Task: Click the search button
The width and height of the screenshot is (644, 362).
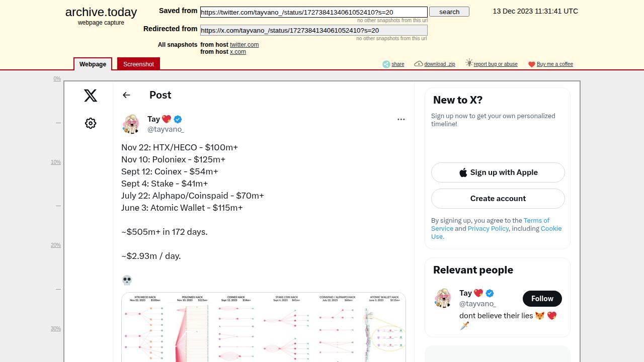Action: (449, 12)
